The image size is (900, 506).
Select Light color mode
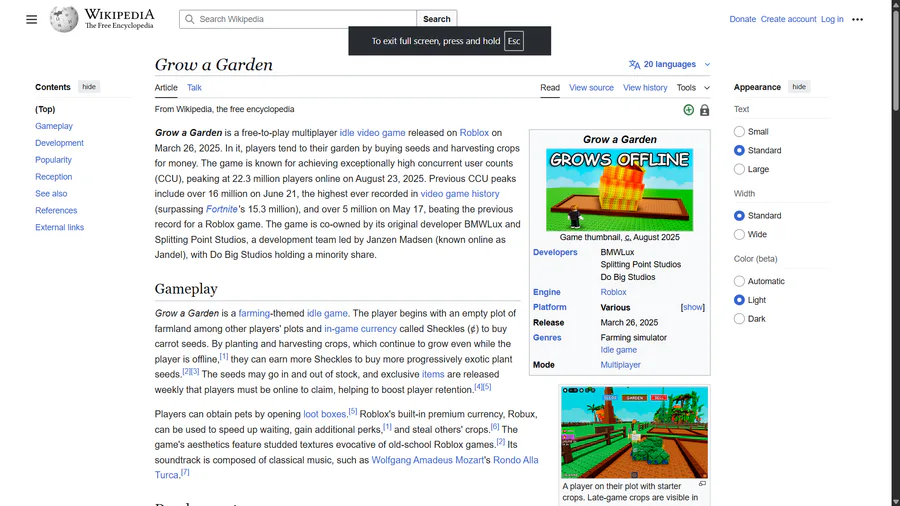pyautogui.click(x=739, y=300)
